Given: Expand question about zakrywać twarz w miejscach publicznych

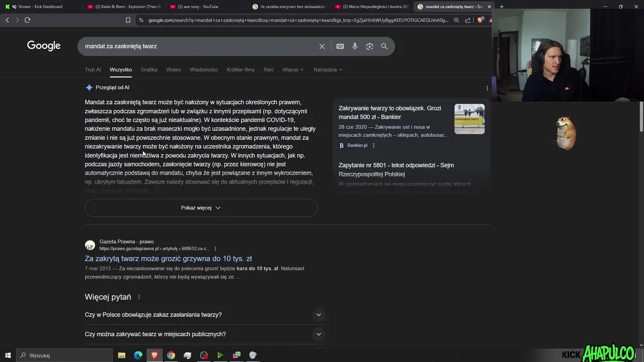Looking at the screenshot, I should click(205, 334).
